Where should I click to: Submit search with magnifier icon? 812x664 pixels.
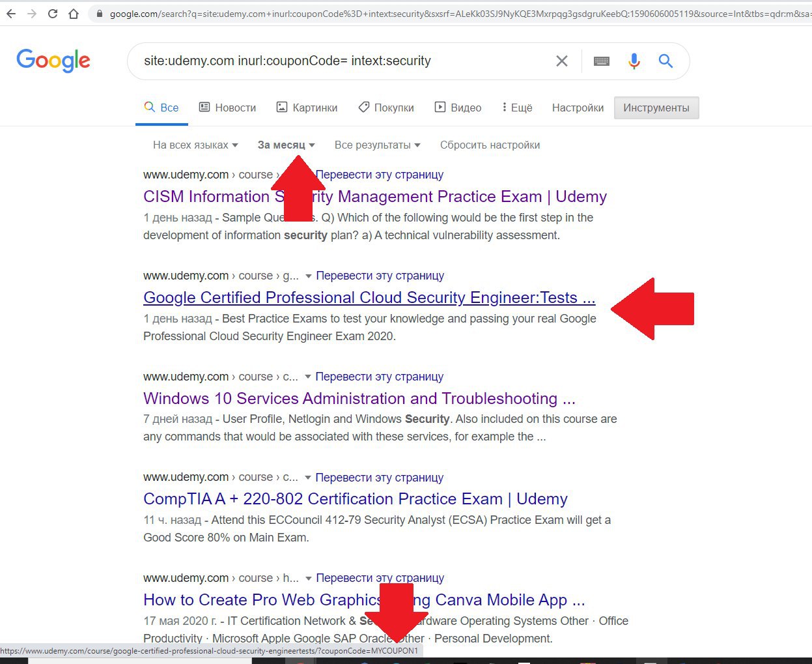coord(665,61)
